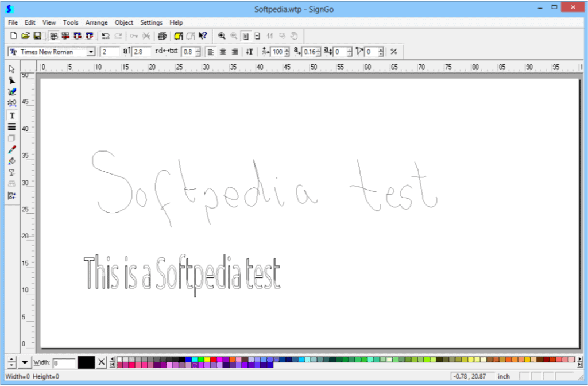Enable right text alignment
The height and width of the screenshot is (386, 588).
[x=235, y=51]
